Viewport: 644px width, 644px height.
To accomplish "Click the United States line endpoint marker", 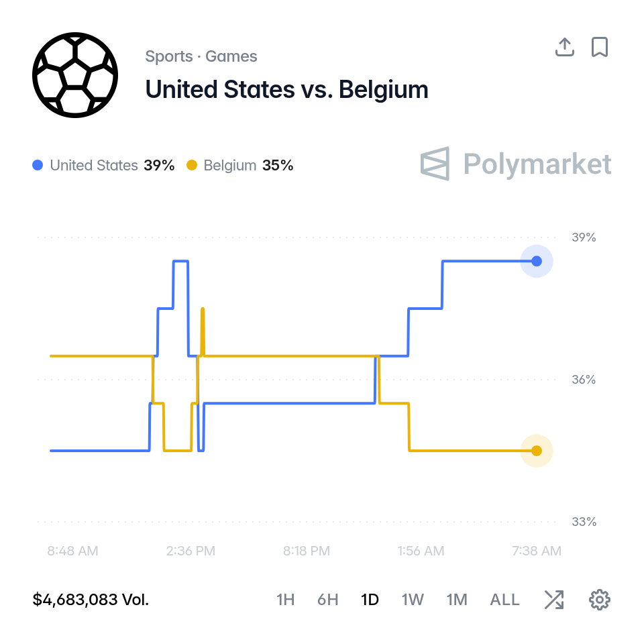I will click(x=537, y=261).
